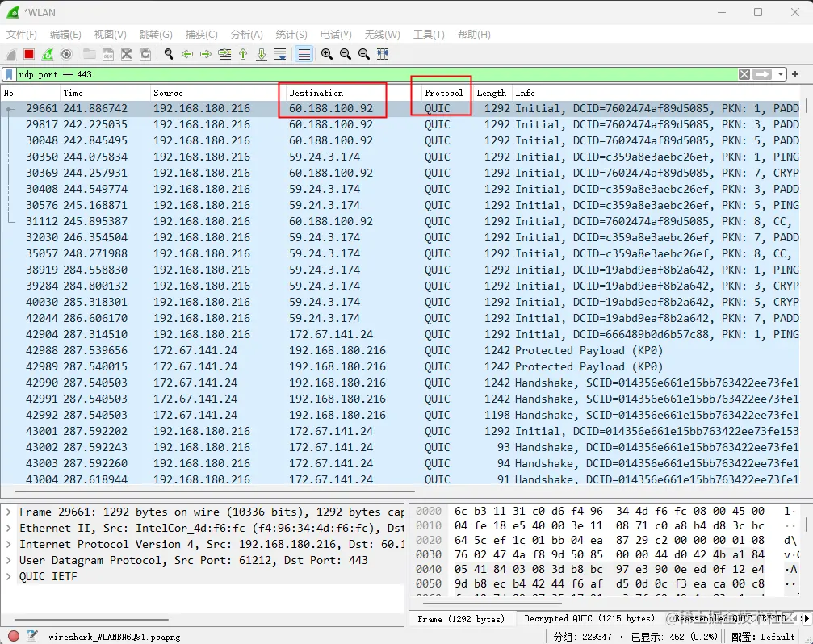
Task: Add a filter button with plus icon
Action: click(x=795, y=74)
